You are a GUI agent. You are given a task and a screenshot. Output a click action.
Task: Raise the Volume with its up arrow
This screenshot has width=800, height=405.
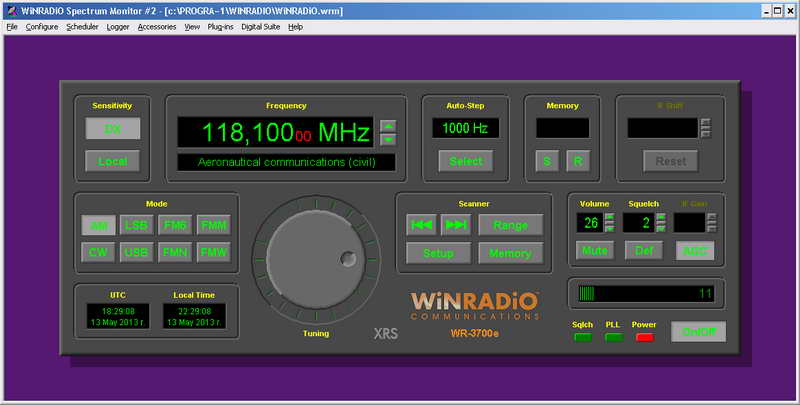[x=609, y=217]
